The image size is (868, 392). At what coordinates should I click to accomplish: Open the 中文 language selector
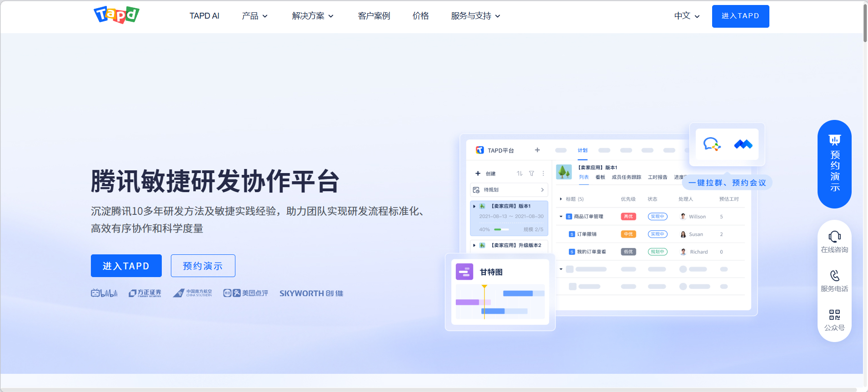tap(687, 16)
